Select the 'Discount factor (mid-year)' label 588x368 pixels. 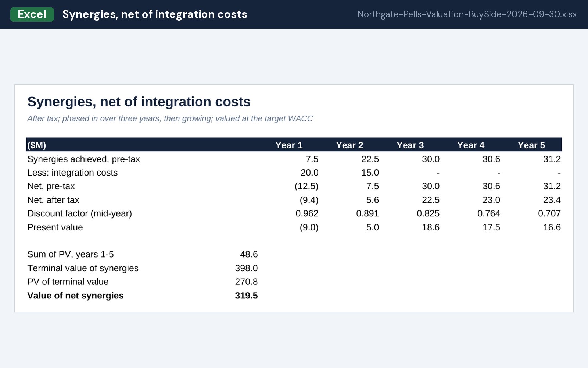[x=80, y=213]
